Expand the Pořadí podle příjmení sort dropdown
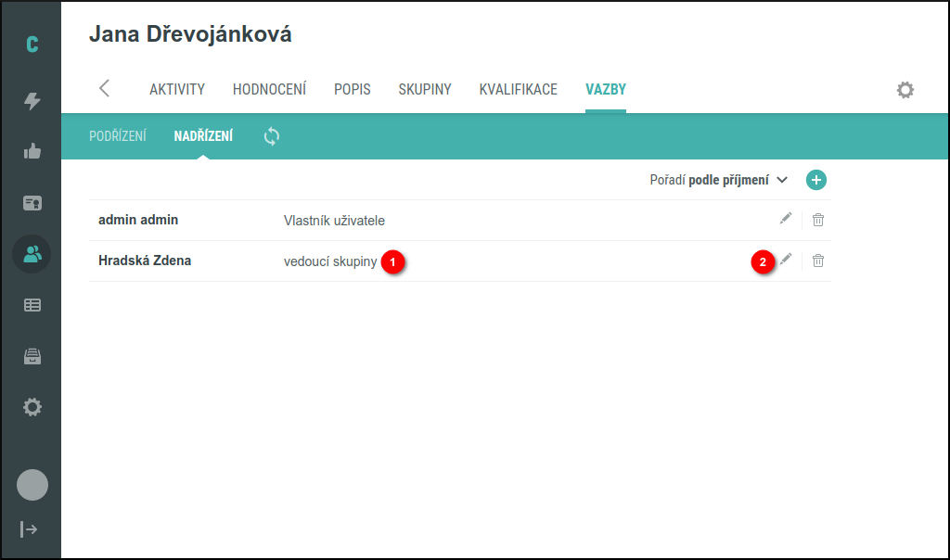The width and height of the screenshot is (950, 560). [x=718, y=180]
